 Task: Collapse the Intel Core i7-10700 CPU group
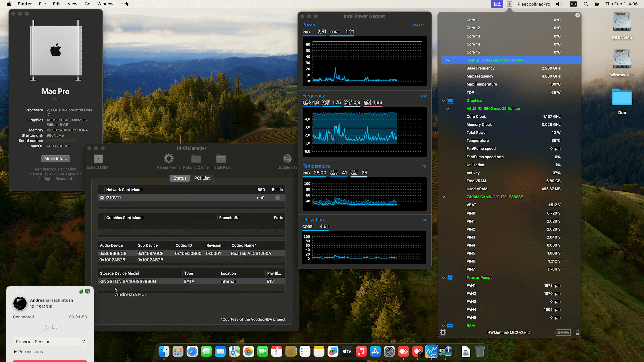pos(448,60)
